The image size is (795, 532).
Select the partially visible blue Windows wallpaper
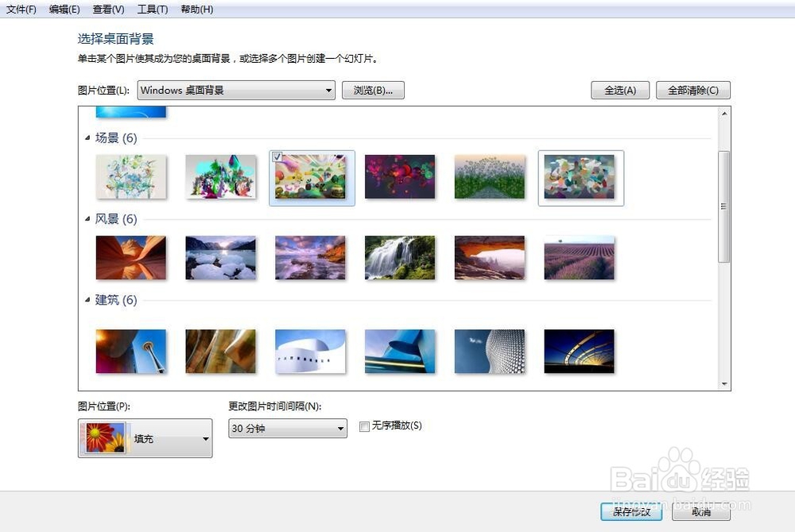tap(131, 111)
